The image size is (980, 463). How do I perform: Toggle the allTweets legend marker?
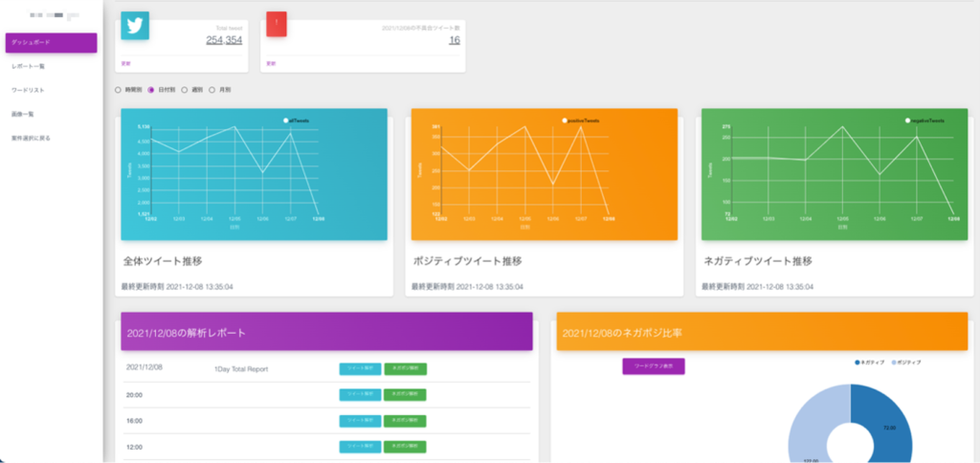point(285,120)
